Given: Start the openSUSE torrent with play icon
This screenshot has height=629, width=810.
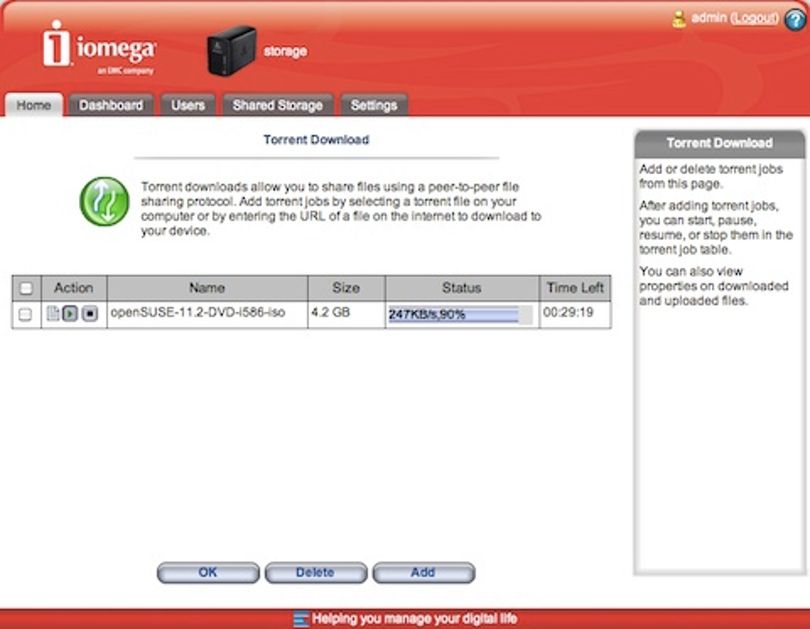Looking at the screenshot, I should pos(70,313).
